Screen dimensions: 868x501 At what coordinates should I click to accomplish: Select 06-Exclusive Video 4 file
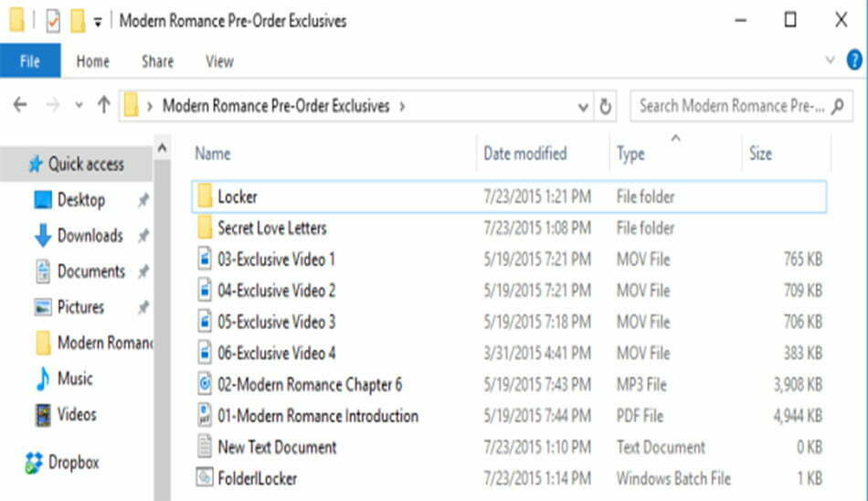[509, 353]
